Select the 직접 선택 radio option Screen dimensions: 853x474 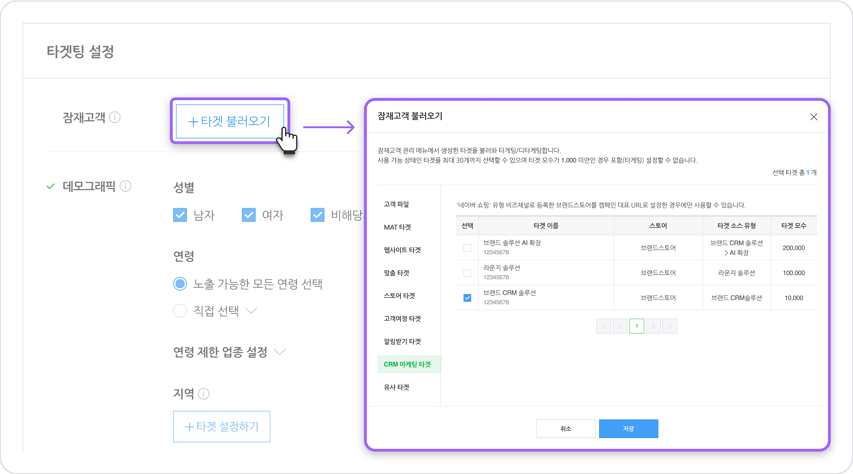tap(180, 311)
